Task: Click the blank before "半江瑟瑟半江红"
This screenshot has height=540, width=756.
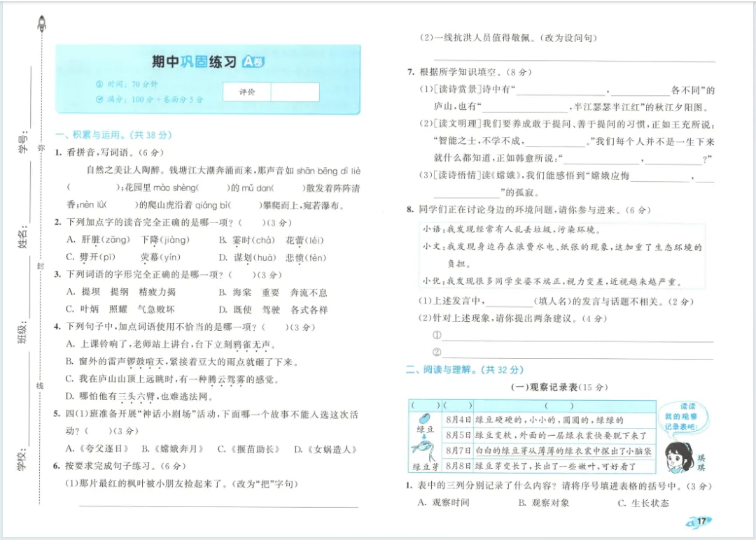Action: coord(524,107)
